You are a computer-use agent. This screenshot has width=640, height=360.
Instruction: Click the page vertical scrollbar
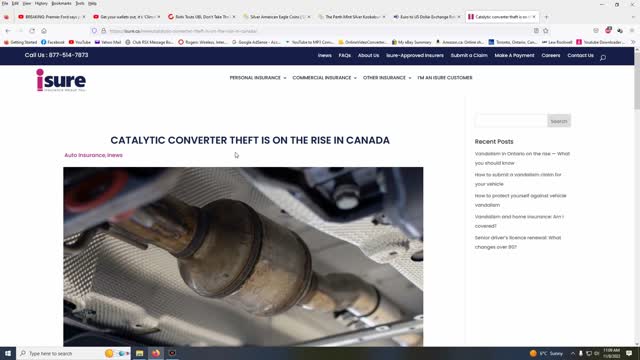[637, 196]
